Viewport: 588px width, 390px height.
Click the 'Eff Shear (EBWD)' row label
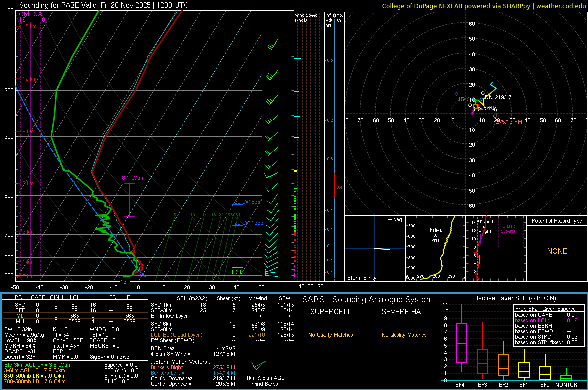point(173,341)
